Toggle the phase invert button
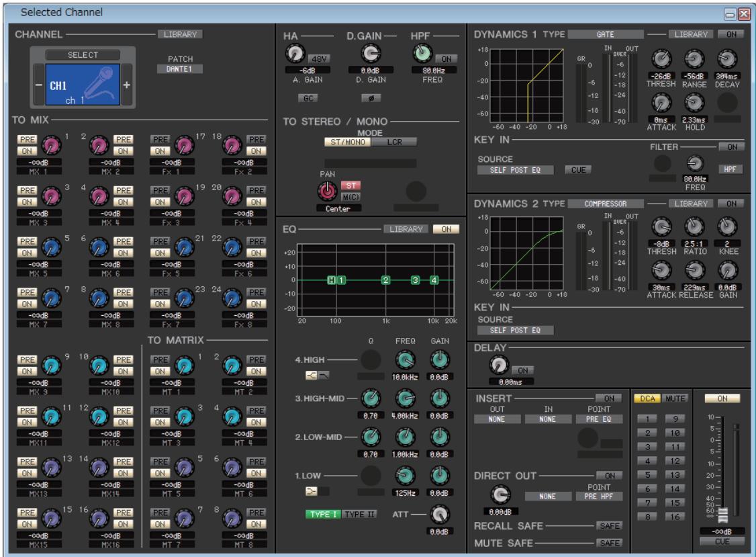756x557 pixels. pos(371,98)
